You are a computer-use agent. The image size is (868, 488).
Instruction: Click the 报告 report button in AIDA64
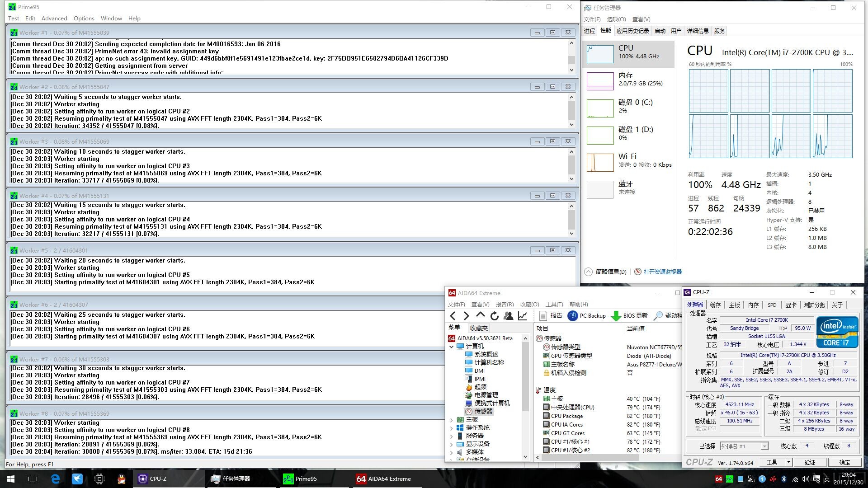tap(551, 316)
